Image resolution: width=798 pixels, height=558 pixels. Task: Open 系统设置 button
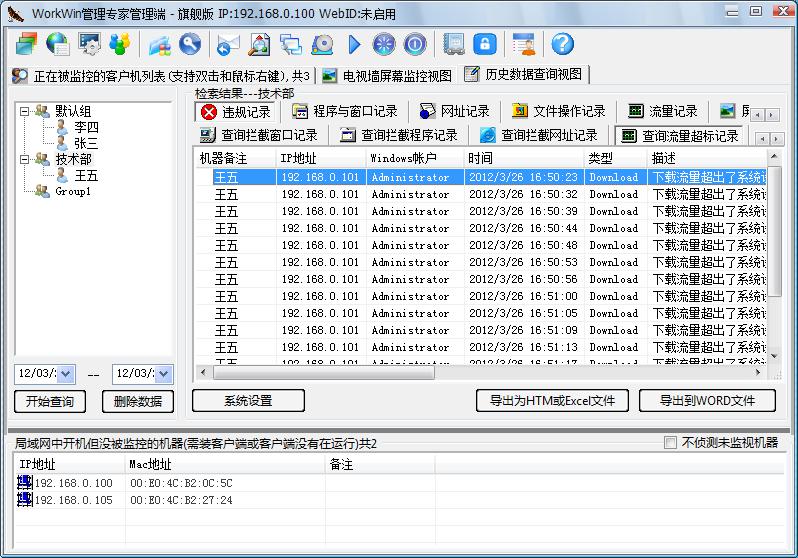[x=248, y=401]
